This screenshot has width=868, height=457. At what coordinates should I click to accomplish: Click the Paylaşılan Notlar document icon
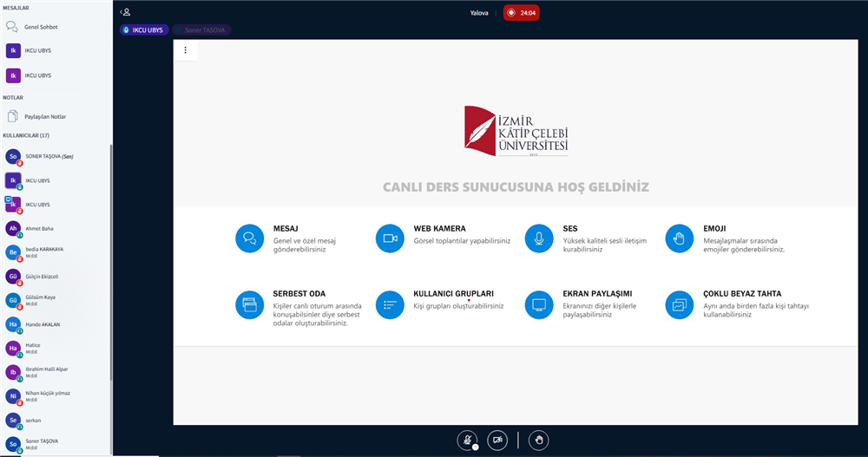coord(12,116)
